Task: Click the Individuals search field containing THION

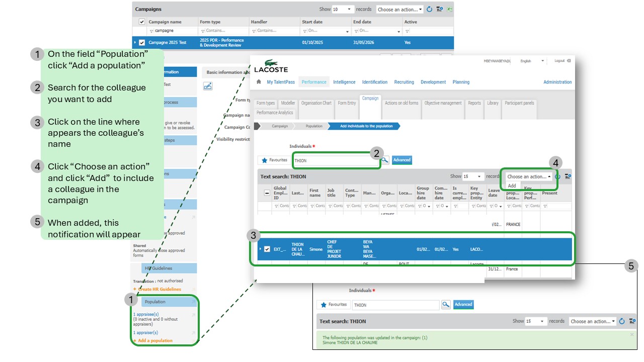Action: point(335,160)
